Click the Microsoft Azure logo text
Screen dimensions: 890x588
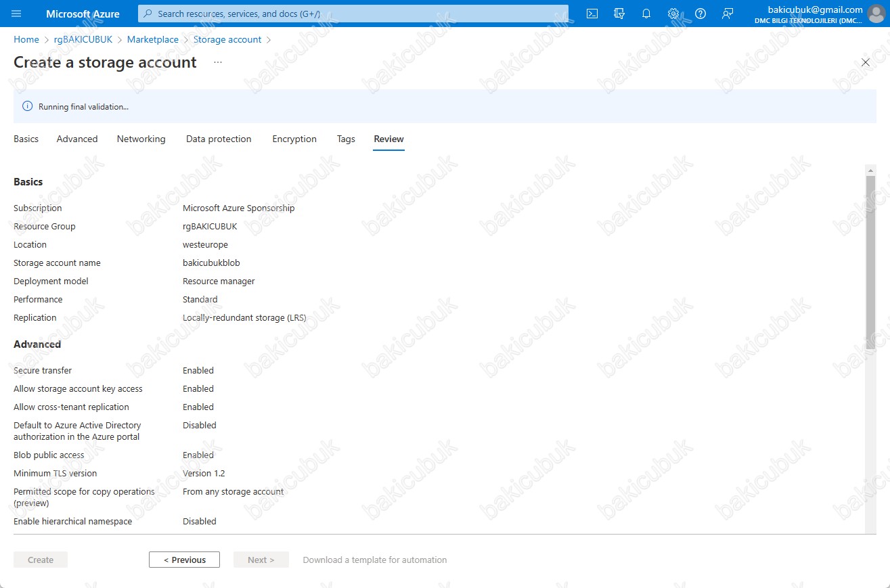[83, 14]
